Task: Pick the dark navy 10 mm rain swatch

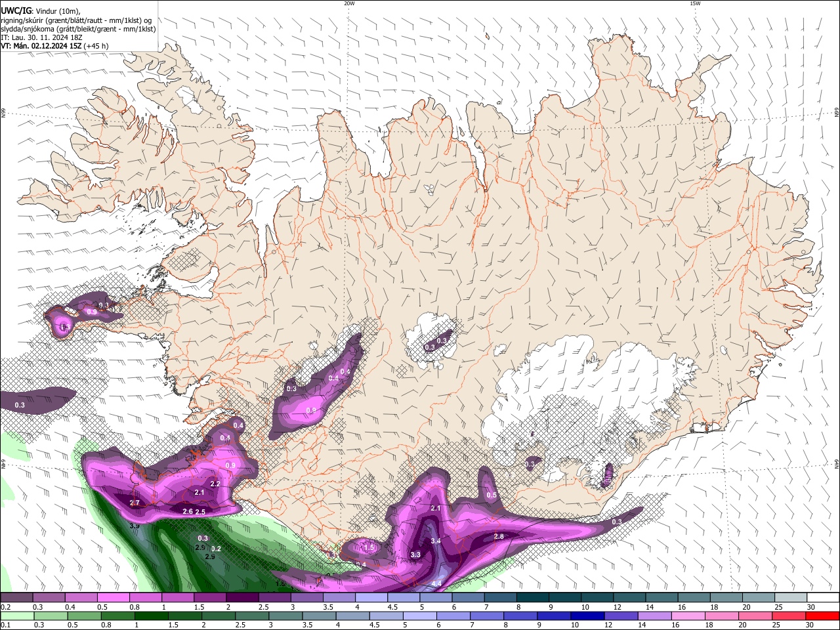Action: click(x=586, y=616)
